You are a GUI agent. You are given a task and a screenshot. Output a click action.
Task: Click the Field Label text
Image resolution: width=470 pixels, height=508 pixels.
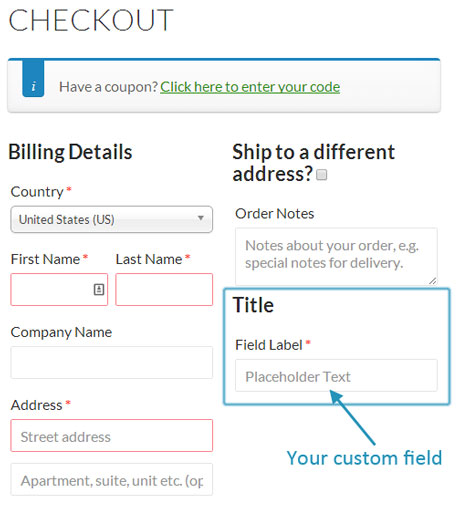269,345
